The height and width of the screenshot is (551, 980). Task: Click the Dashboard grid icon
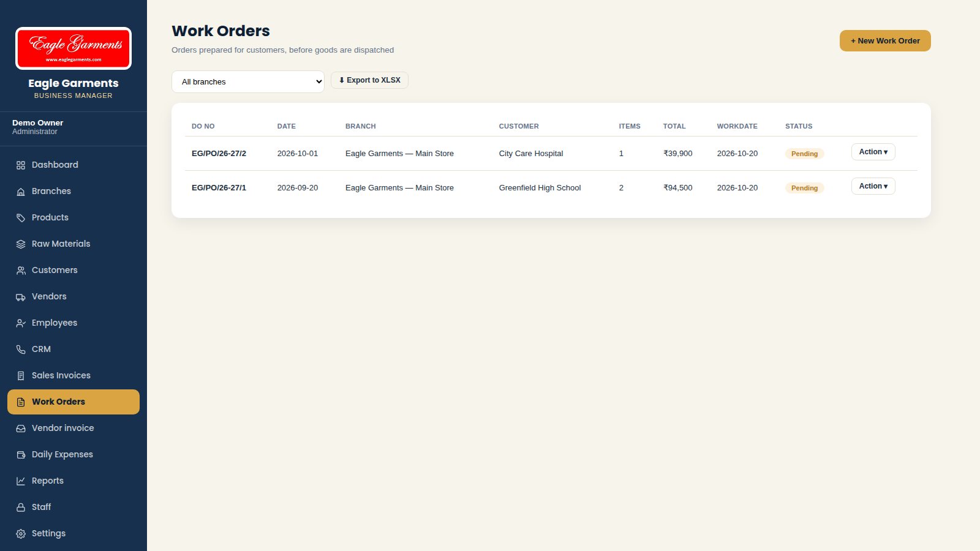click(x=21, y=165)
